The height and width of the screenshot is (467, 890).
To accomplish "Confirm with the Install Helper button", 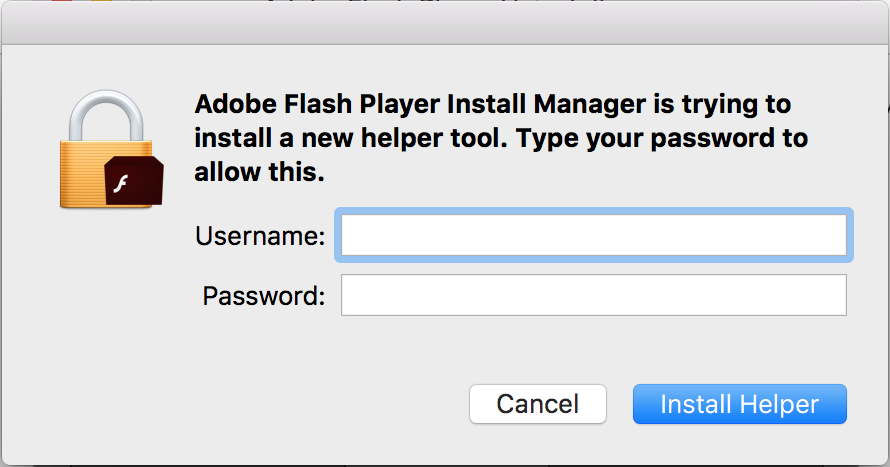I will 740,404.
